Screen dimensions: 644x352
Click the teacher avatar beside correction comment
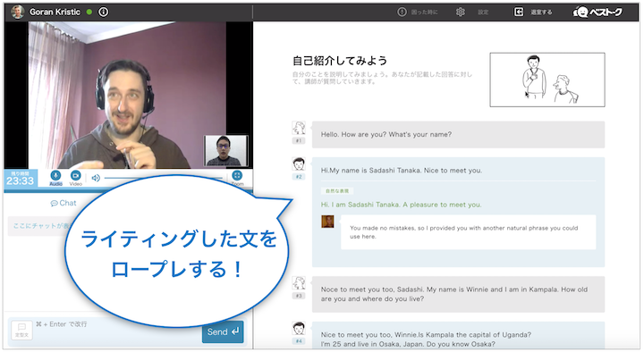(327, 222)
